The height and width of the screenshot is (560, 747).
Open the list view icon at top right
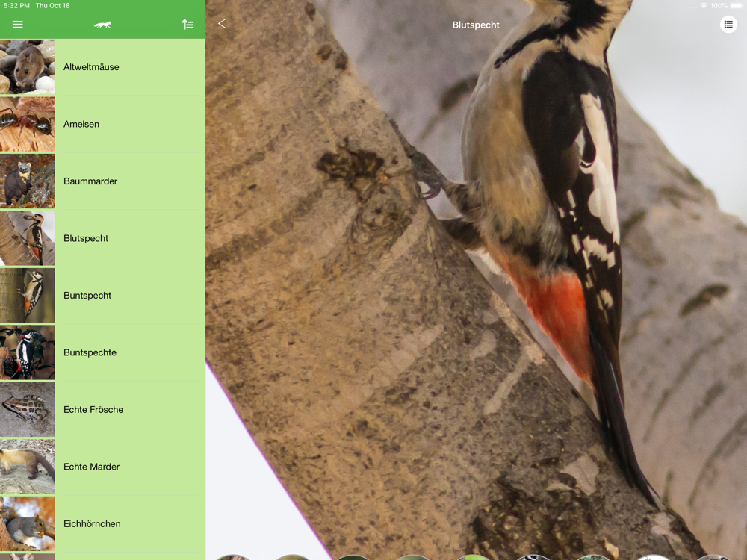[728, 25]
